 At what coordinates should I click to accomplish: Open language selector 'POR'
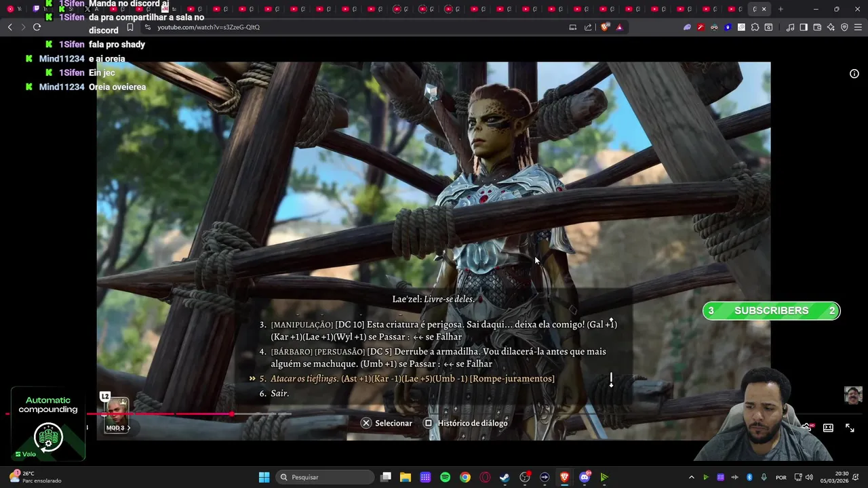781,477
